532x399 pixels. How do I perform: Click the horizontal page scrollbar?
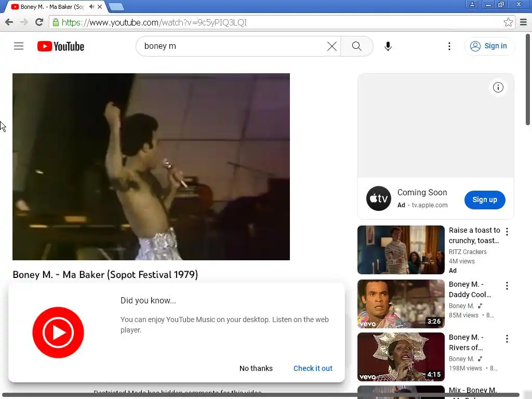(x=261, y=395)
